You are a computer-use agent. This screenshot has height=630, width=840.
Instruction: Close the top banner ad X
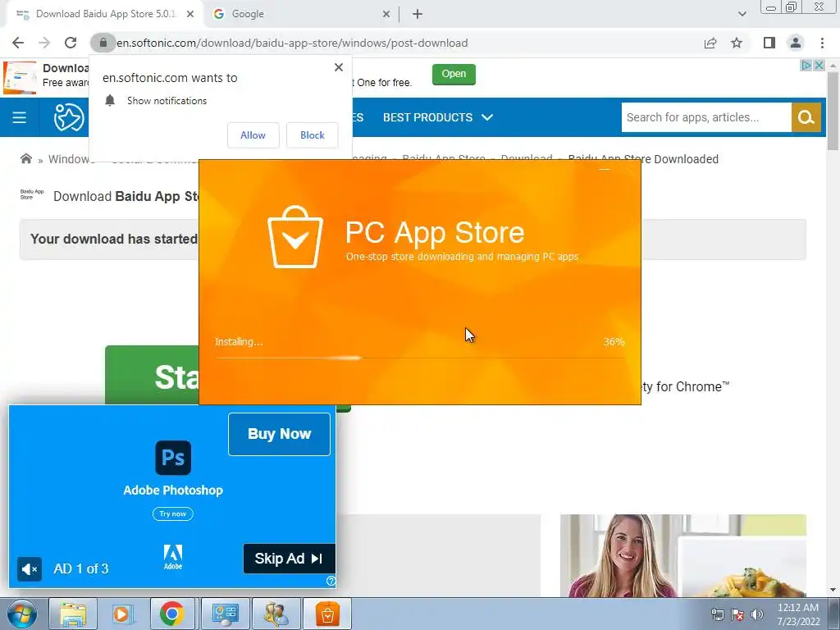click(x=819, y=66)
